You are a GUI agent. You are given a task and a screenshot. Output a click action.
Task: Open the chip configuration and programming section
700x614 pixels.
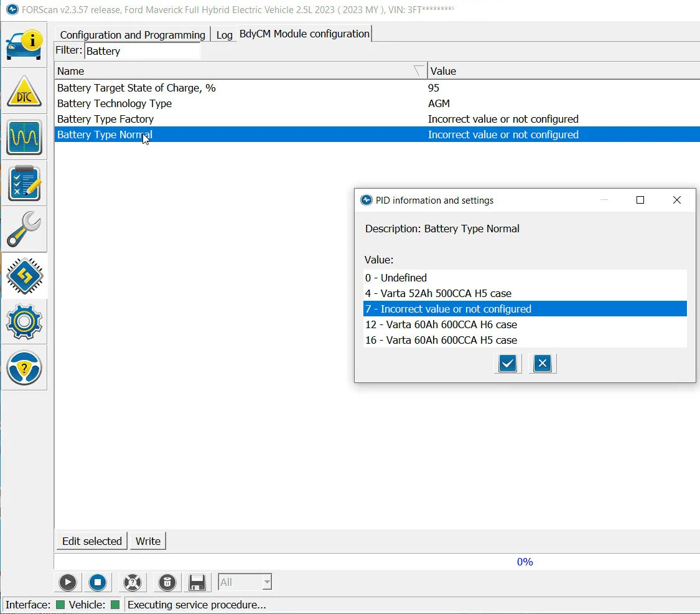(24, 276)
